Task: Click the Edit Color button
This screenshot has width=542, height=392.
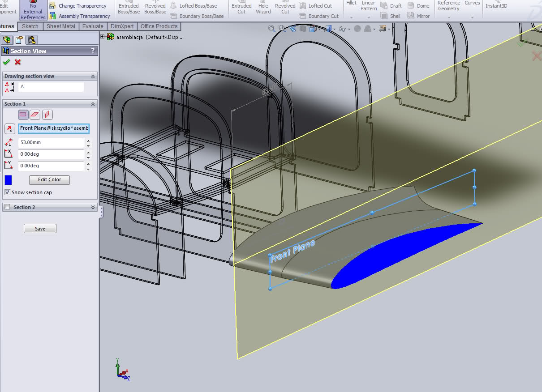Action: pos(49,180)
